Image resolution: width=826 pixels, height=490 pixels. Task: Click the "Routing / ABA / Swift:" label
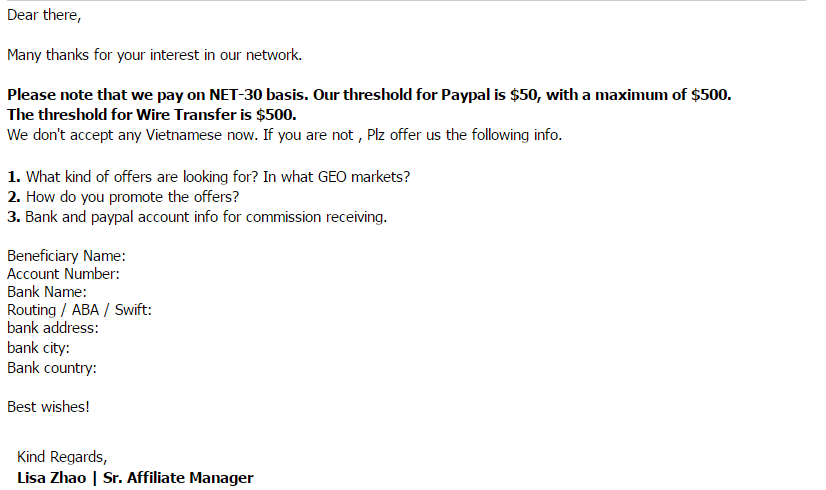[79, 310]
